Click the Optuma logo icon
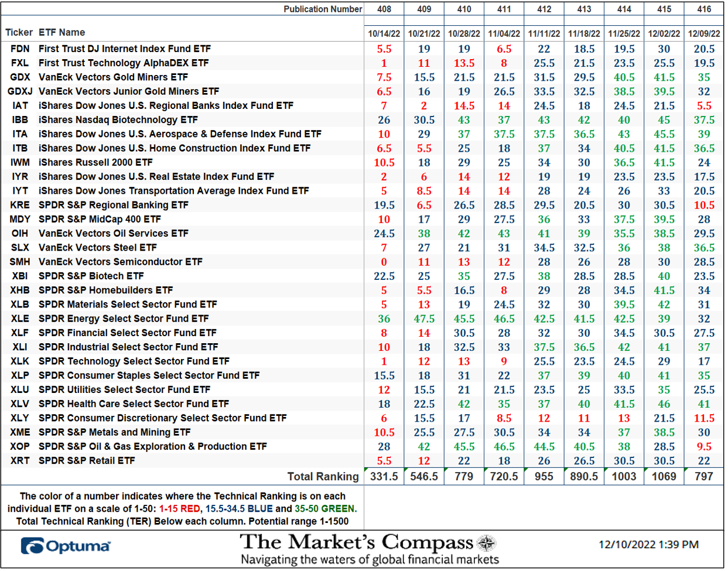The height and width of the screenshot is (571, 728). [32, 546]
